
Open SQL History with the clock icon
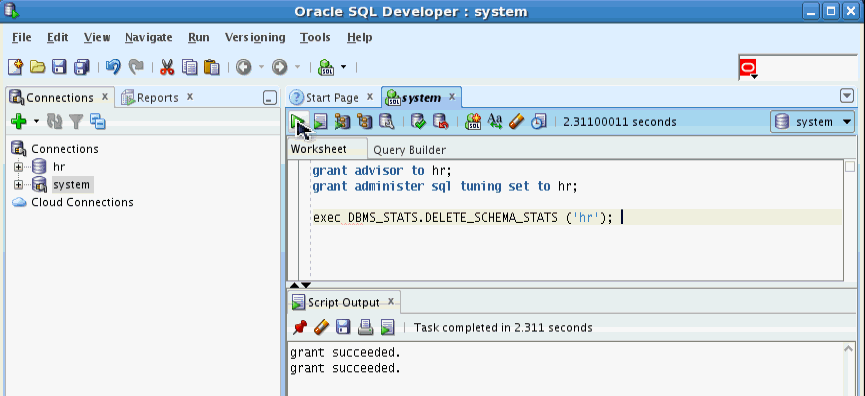coord(538,121)
